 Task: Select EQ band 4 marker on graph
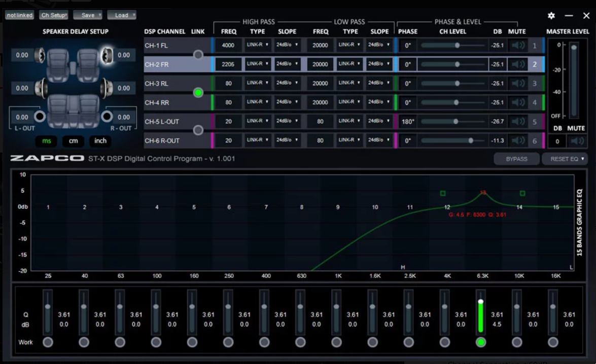(x=157, y=207)
